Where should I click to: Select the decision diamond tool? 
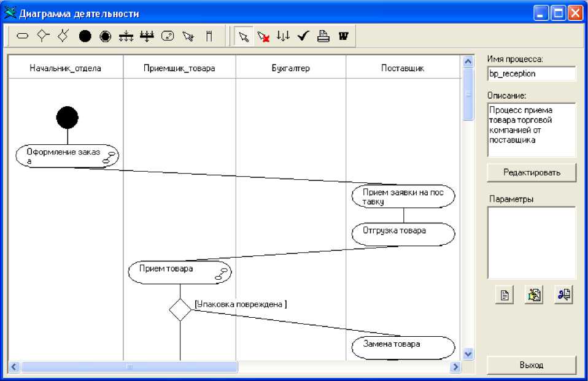43,36
